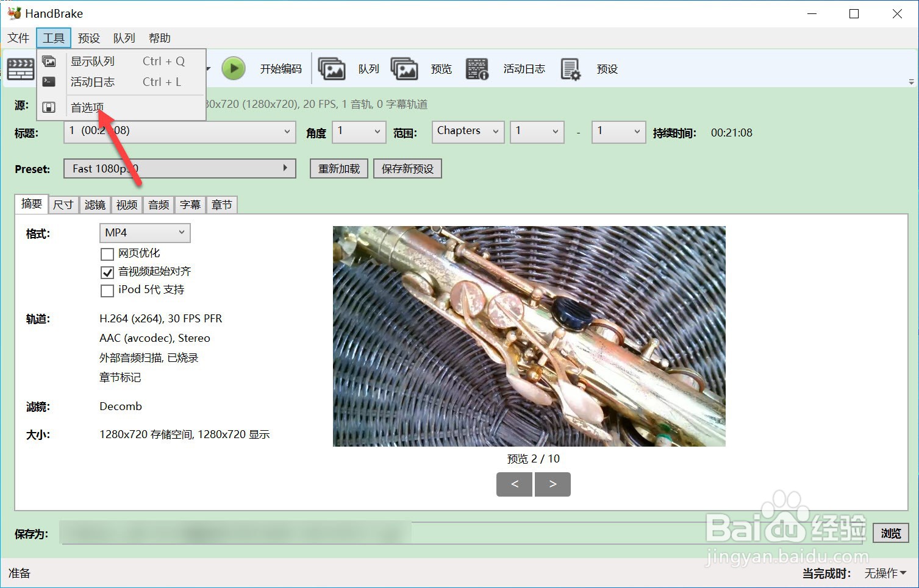The height and width of the screenshot is (588, 919).
Task: Switch to the 音频 tab
Action: point(159,205)
